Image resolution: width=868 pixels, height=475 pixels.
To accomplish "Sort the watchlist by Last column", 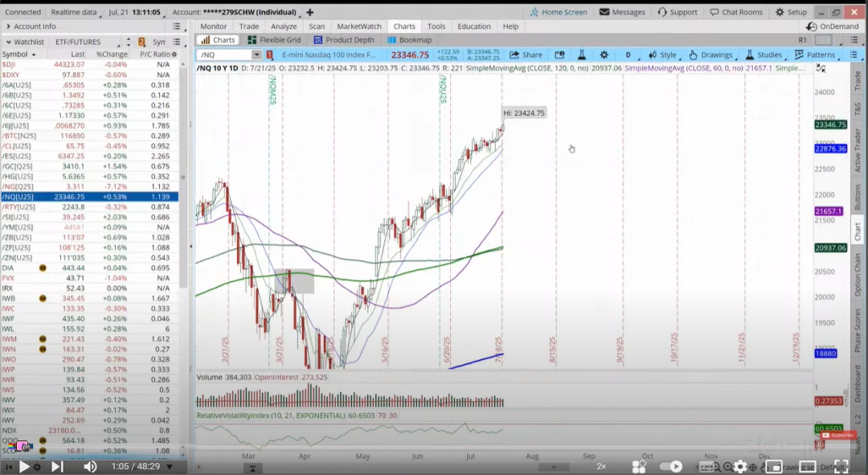I will (77, 55).
